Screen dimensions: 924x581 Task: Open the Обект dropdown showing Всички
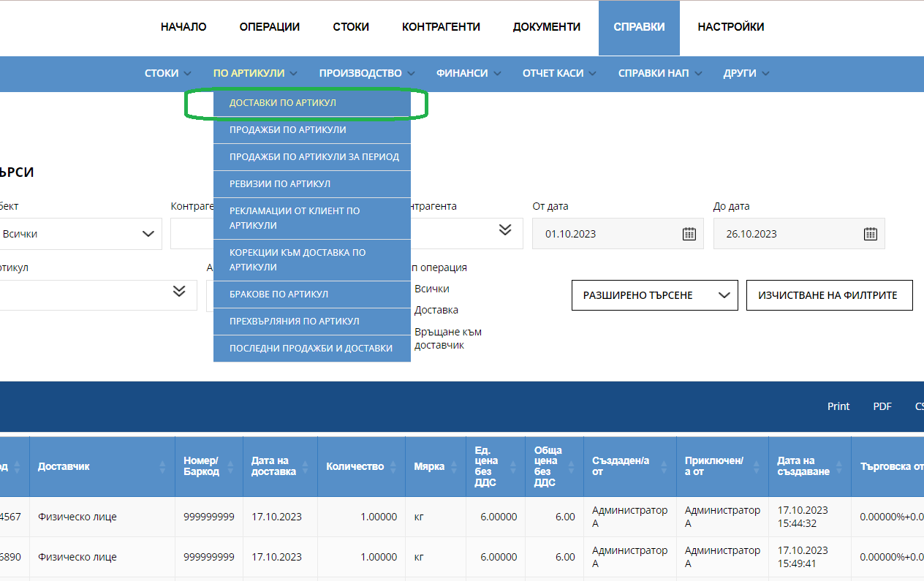coord(79,234)
